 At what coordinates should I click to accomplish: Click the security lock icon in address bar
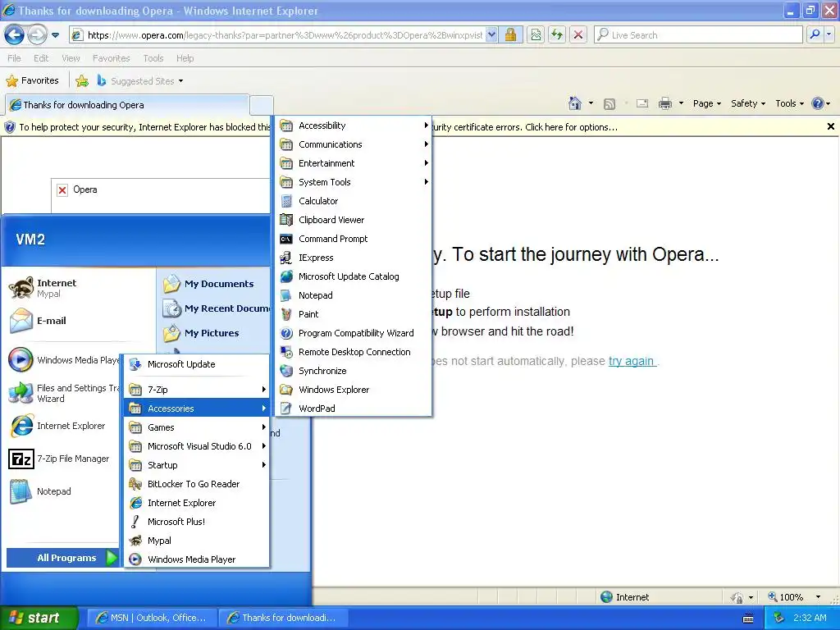coord(511,34)
